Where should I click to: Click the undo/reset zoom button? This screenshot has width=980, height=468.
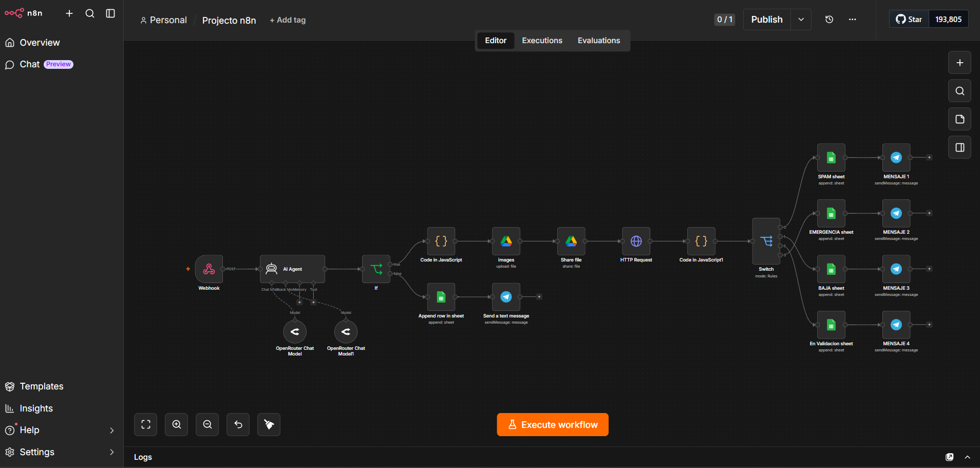pyautogui.click(x=238, y=424)
